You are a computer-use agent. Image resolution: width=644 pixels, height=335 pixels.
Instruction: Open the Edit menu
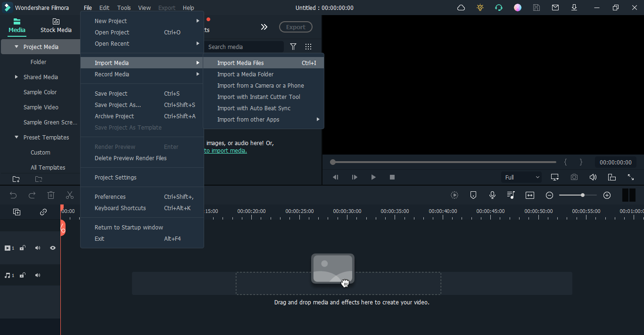pos(104,8)
